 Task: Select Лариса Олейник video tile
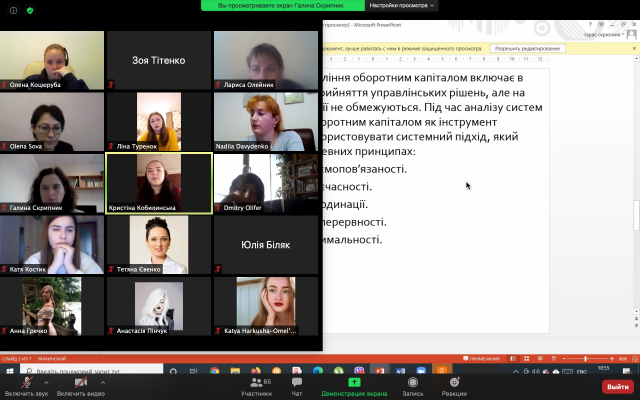click(266, 60)
